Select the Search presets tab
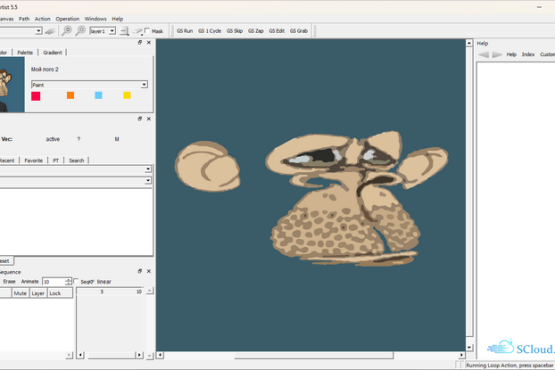Image resolution: width=555 pixels, height=370 pixels. 76,160
